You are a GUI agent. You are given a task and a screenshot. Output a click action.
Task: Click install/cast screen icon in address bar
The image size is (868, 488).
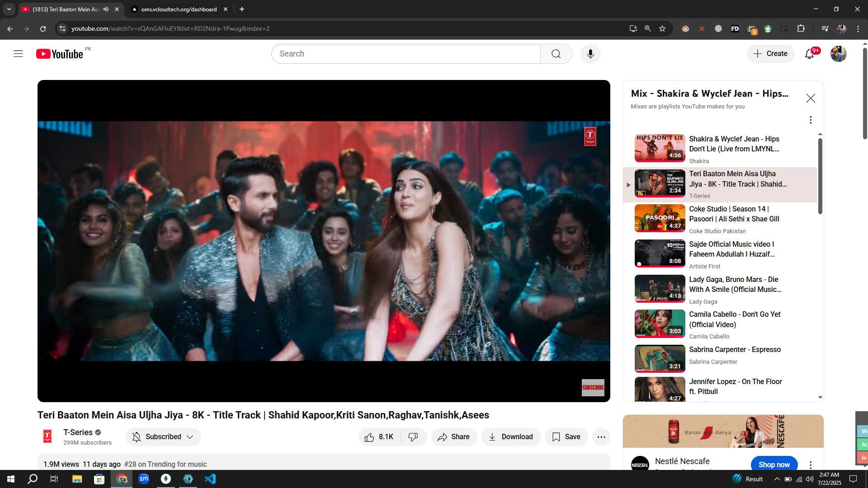pos(633,28)
